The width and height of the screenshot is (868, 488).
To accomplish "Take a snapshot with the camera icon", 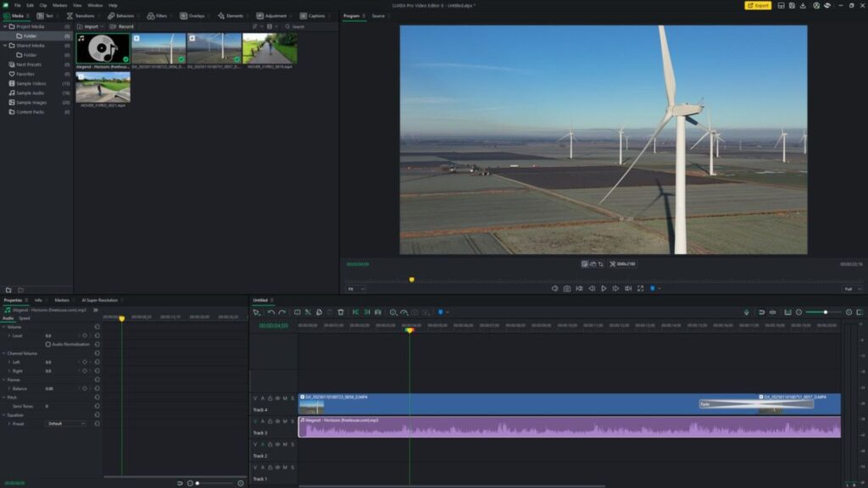I will click(x=567, y=289).
